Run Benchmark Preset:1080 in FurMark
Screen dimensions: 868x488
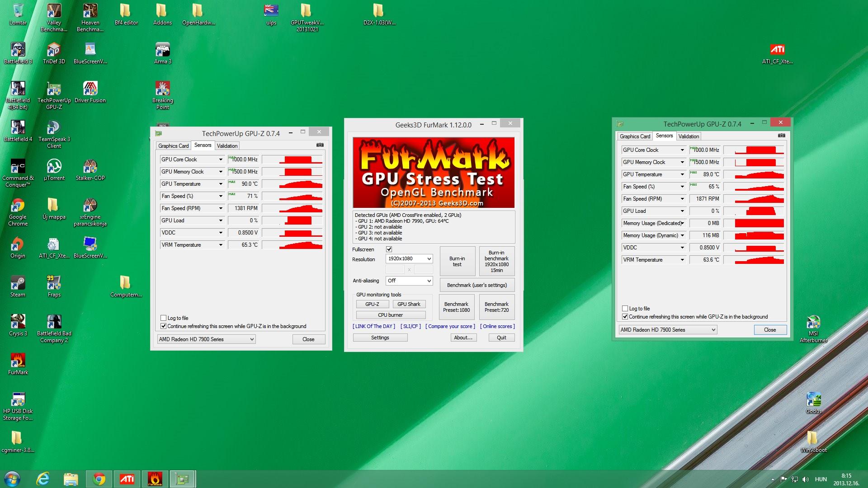tap(457, 307)
